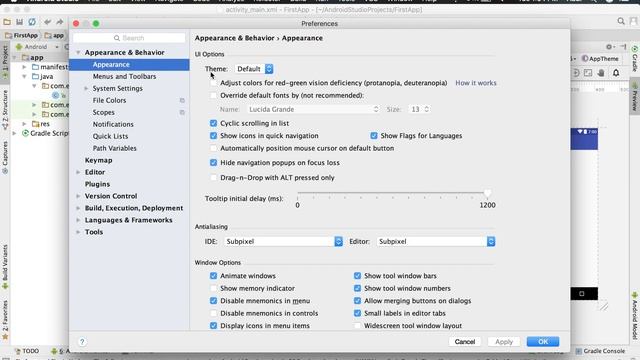
Task: Open the font Size 13 dropdown
Action: [420, 109]
